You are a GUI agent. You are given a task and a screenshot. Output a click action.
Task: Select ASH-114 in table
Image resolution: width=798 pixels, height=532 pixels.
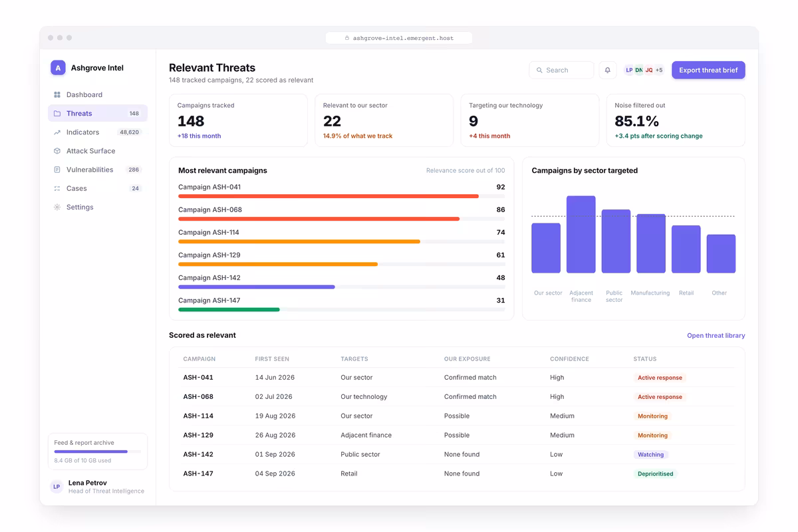coord(457,416)
